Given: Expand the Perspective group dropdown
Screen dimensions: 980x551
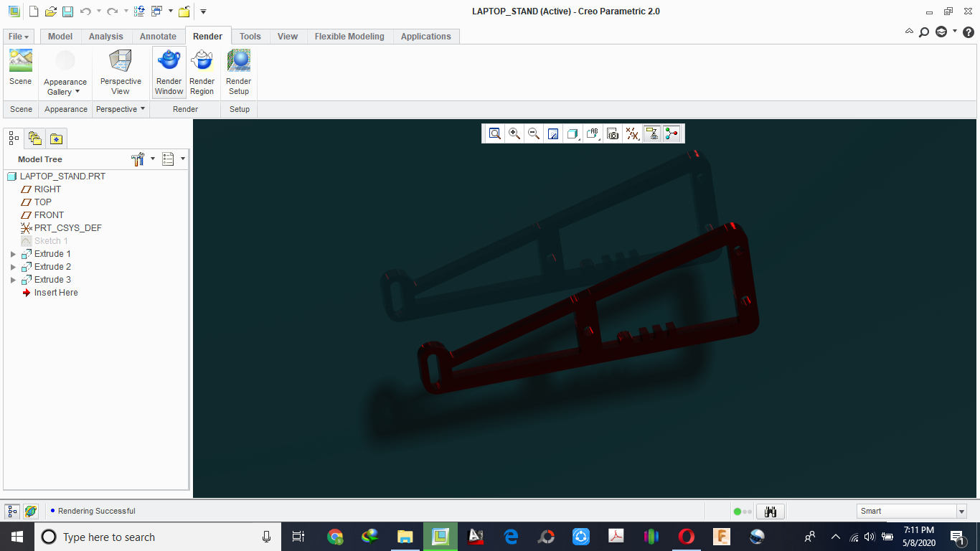Looking at the screenshot, I should click(x=142, y=109).
